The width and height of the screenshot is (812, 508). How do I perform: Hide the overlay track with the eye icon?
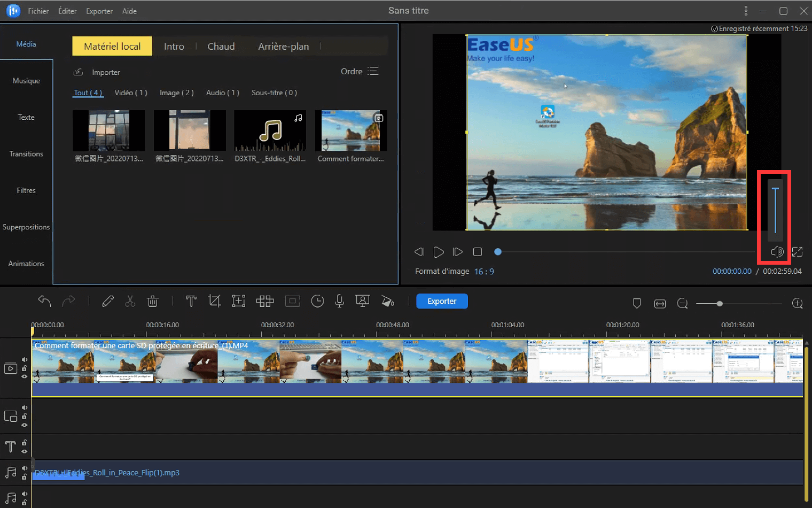click(x=25, y=424)
